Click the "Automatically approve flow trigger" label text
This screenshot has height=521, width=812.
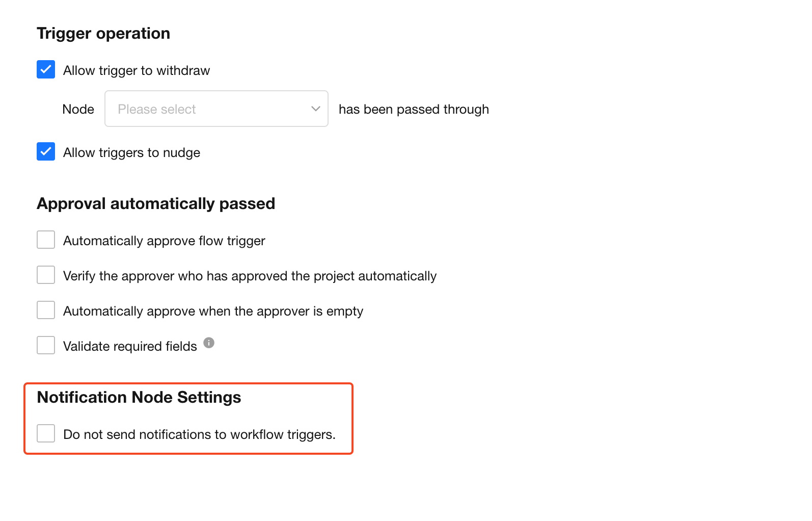click(164, 241)
